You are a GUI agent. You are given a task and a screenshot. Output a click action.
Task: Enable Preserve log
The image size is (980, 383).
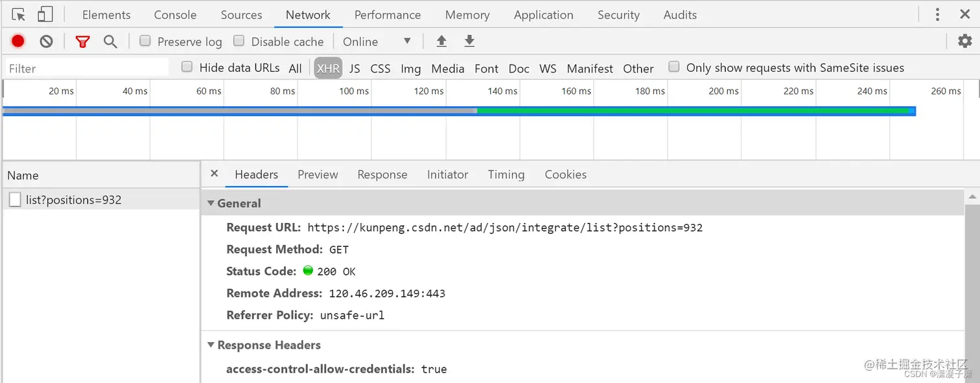[x=145, y=41]
